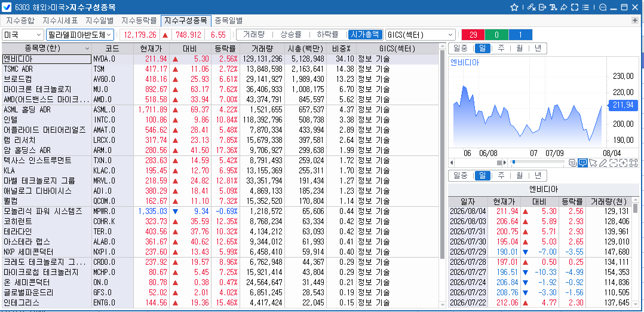The width and height of the screenshot is (644, 312).
Task: Select the pencil drawing tool under chart
Action: [603, 163]
